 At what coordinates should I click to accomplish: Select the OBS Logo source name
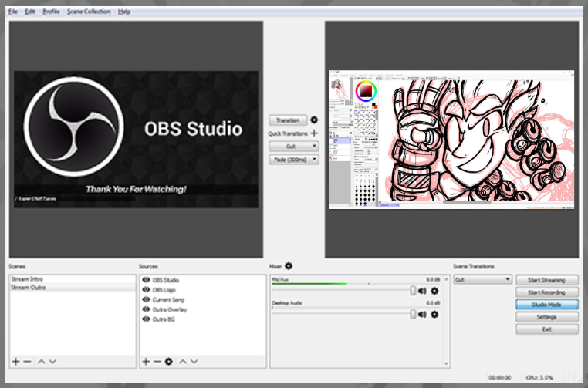point(164,290)
